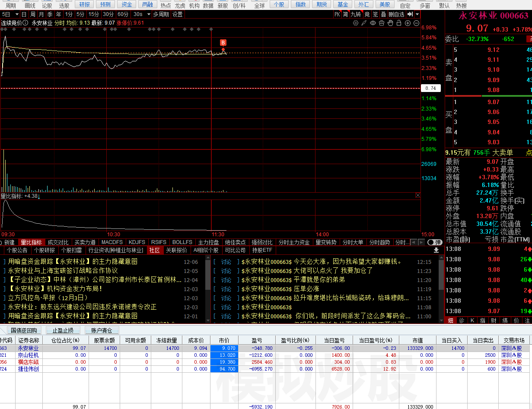Open 美股 in top toolbar
The width and height of the screenshot is (532, 409).
(385, 4)
